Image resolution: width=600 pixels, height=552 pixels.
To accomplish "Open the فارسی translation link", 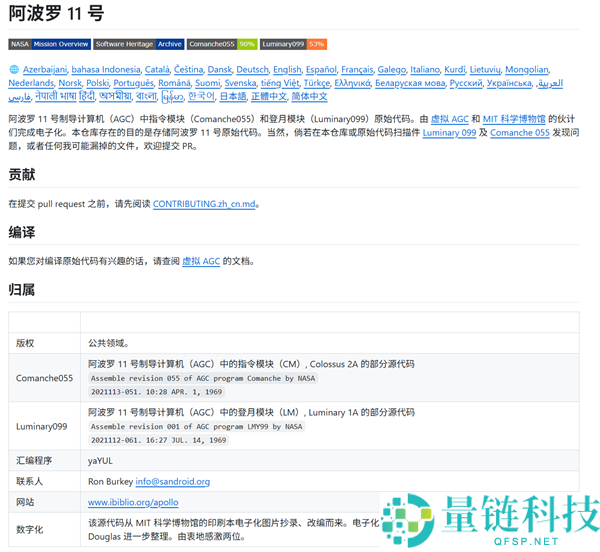I will (x=19, y=97).
